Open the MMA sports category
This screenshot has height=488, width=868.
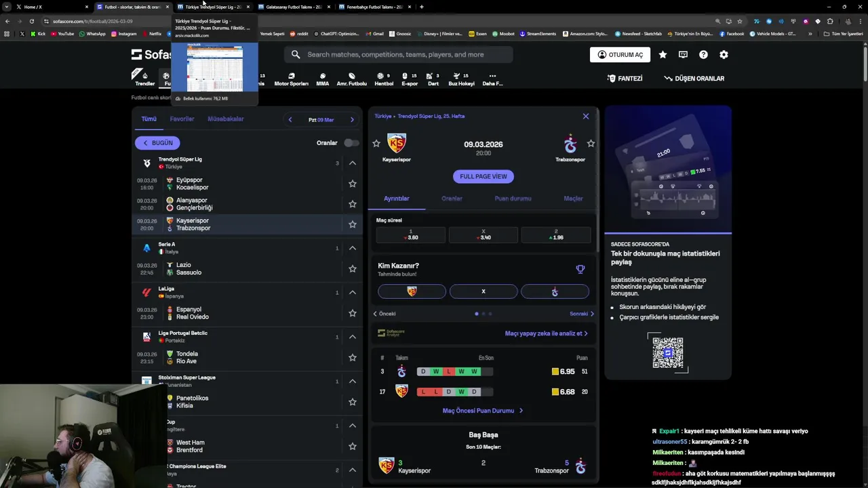click(322, 79)
